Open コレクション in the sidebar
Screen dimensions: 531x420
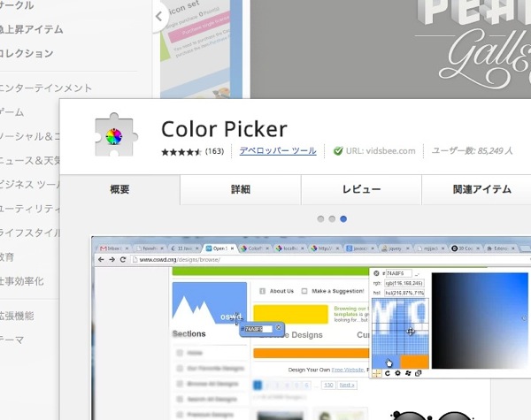point(27,53)
